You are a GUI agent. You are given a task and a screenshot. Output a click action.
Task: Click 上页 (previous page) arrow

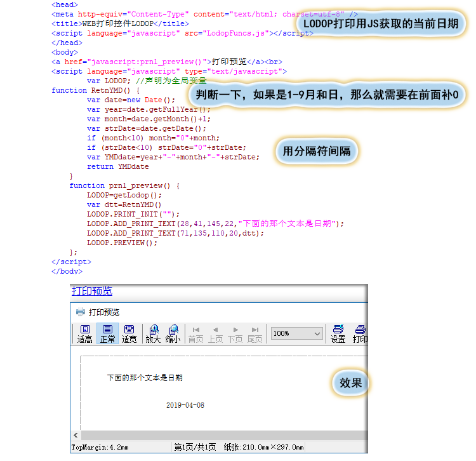215,333
